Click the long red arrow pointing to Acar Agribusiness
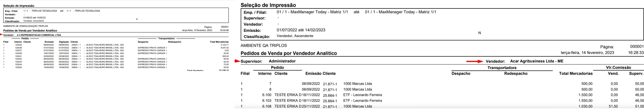644x111 pixels. click(x=475, y=61)
